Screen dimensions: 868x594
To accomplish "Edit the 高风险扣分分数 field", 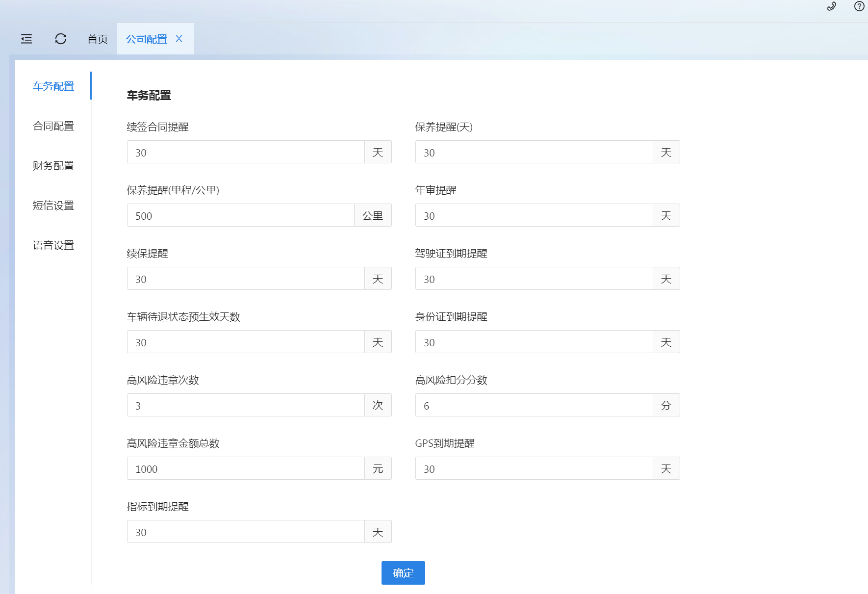I will point(534,405).
